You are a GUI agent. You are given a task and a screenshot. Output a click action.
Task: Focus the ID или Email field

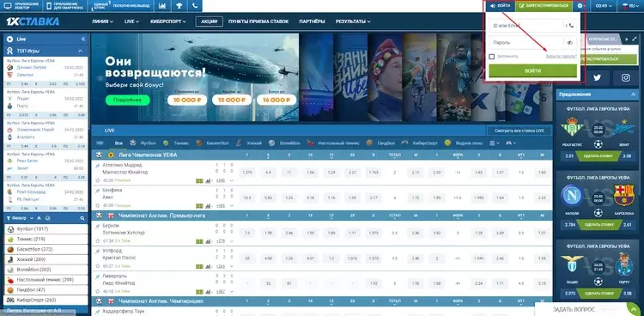click(526, 26)
